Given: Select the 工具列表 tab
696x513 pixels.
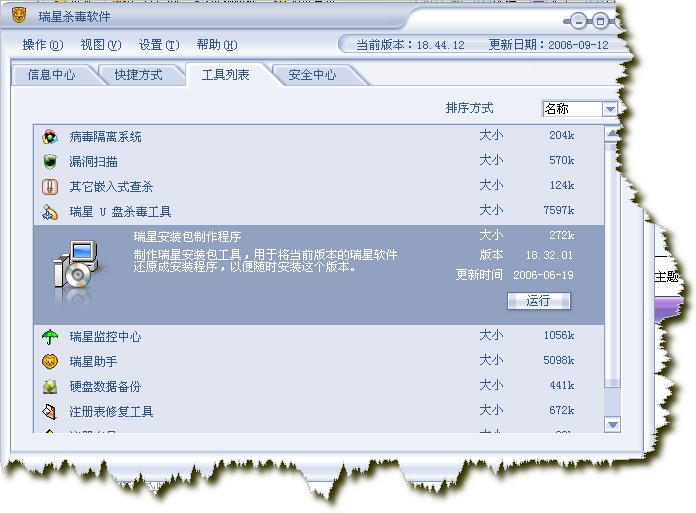Looking at the screenshot, I should click(225, 75).
